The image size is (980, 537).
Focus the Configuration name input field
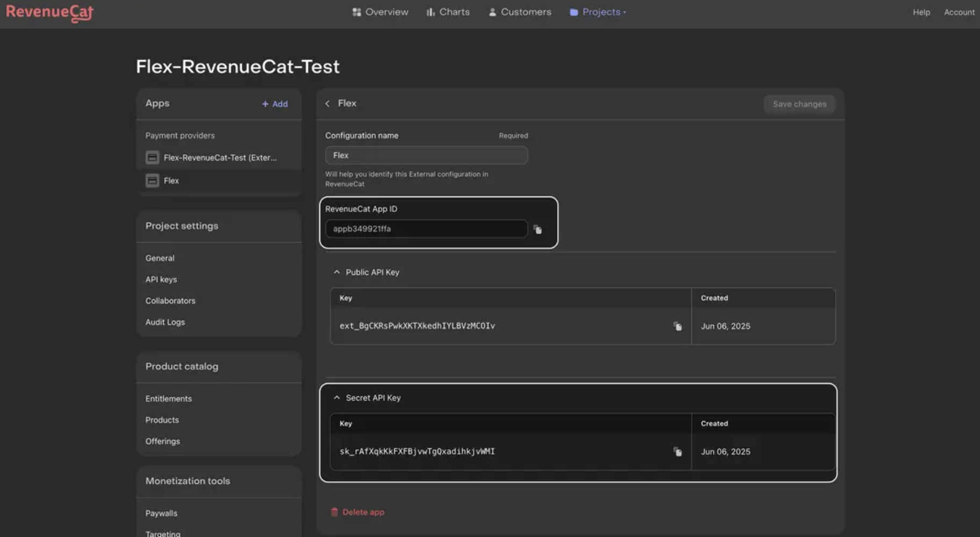[426, 155]
